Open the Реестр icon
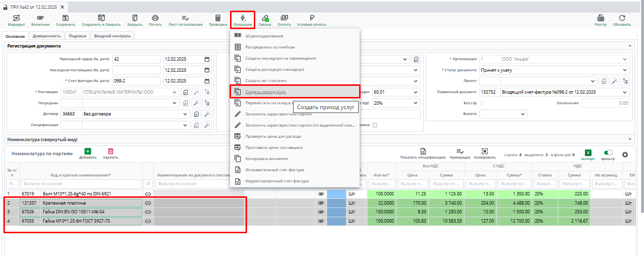 tap(601, 18)
